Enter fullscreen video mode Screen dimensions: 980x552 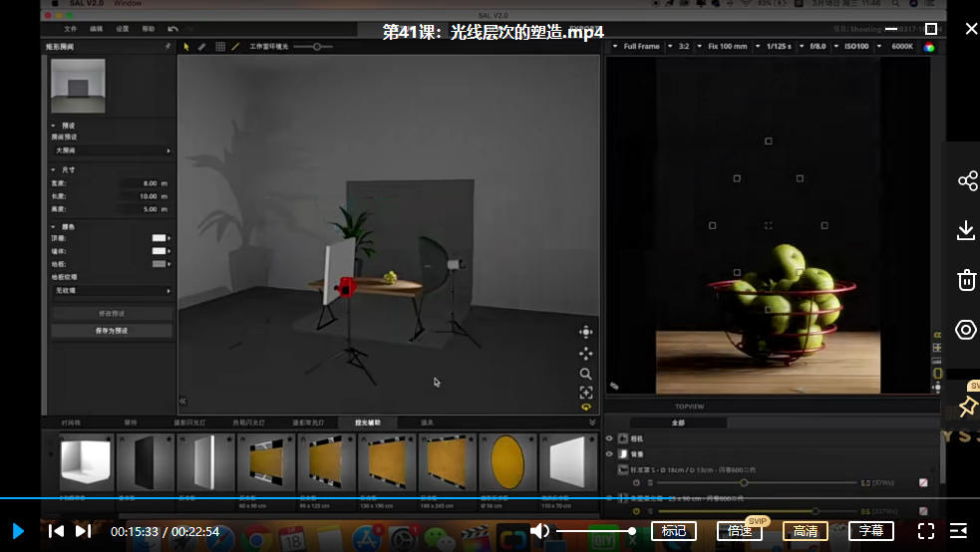click(926, 531)
